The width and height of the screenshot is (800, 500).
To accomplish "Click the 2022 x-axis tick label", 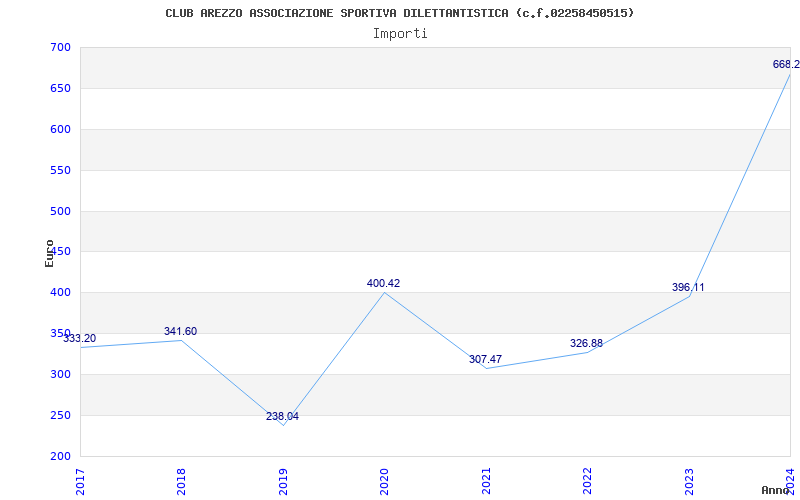I will pyautogui.click(x=587, y=481).
